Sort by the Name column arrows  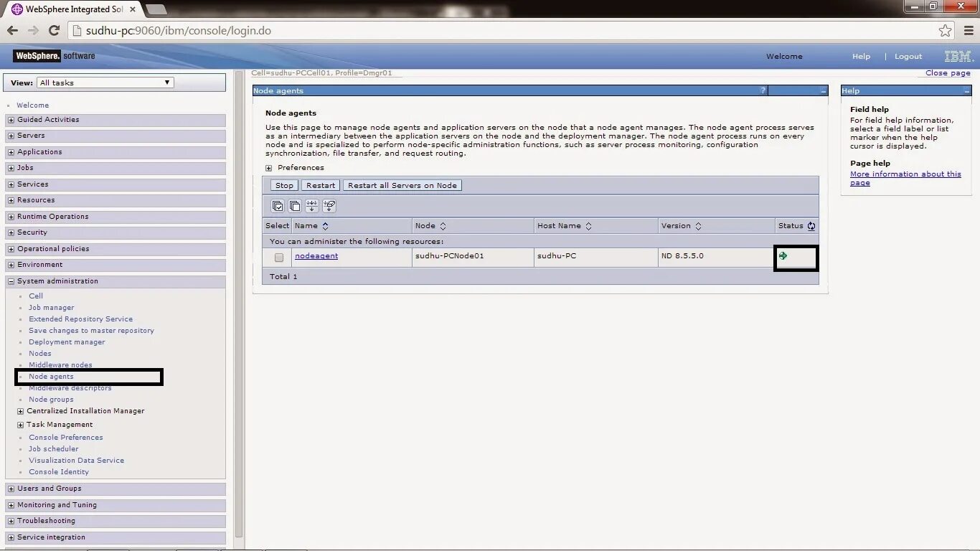click(x=325, y=226)
